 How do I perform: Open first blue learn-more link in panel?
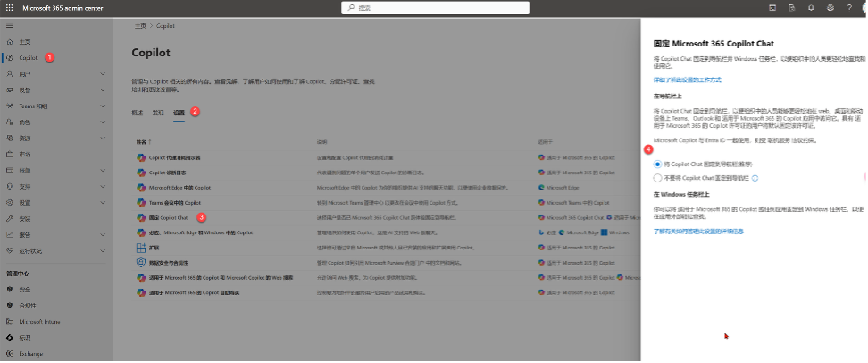(687, 80)
